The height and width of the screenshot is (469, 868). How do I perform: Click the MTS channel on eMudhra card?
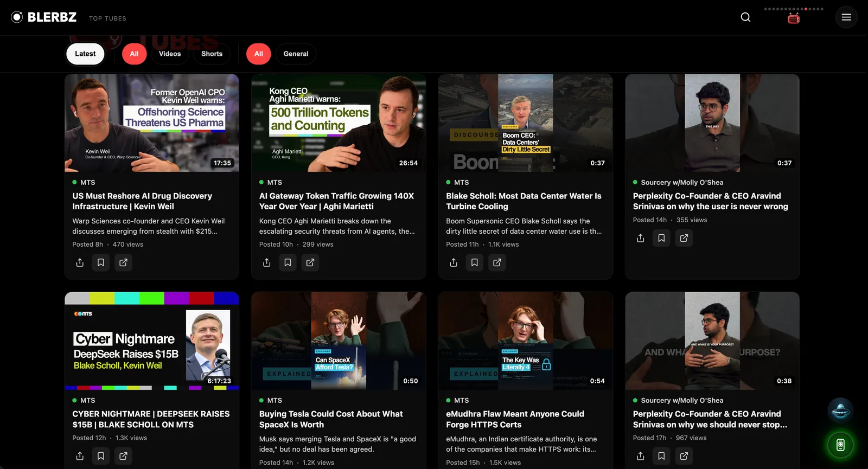click(x=462, y=401)
